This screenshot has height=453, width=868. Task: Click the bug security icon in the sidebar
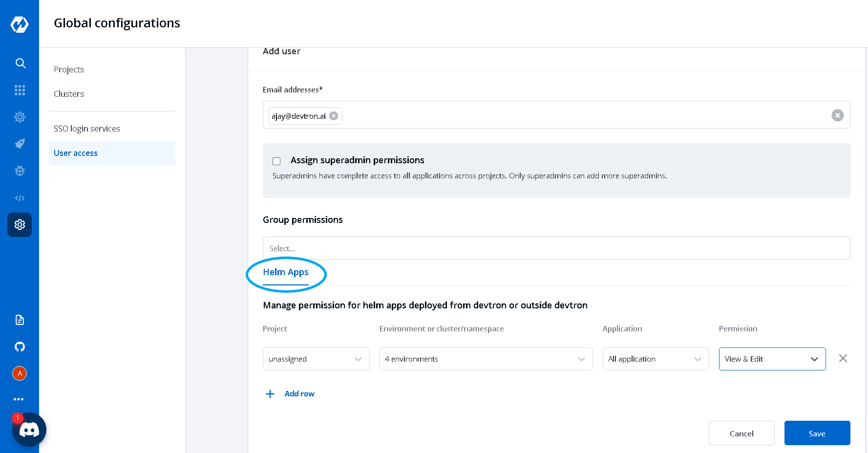click(20, 171)
